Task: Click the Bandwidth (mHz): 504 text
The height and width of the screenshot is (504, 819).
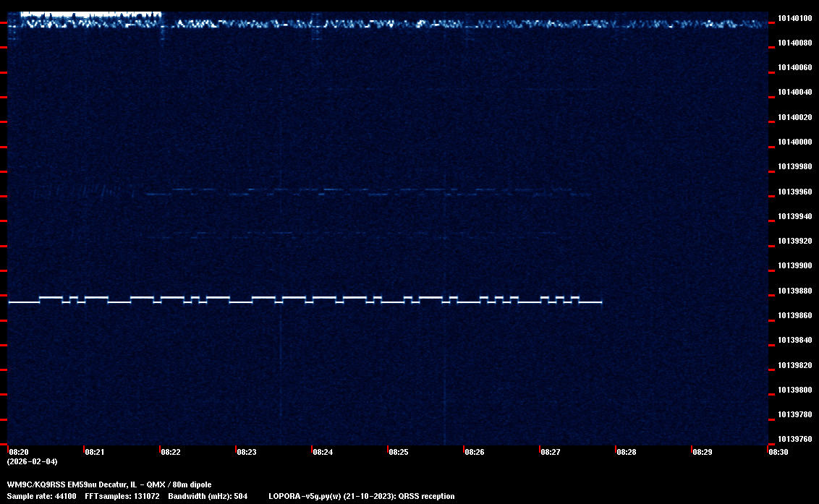Action: tap(208, 496)
